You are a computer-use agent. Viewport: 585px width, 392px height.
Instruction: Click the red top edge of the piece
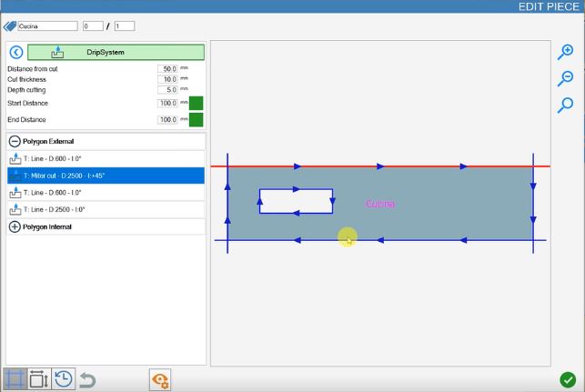click(380, 166)
